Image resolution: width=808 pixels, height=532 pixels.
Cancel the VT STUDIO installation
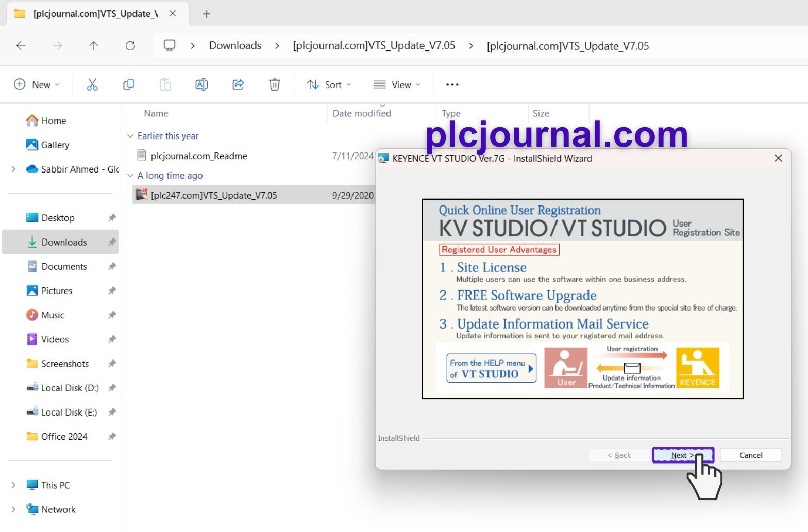[750, 455]
